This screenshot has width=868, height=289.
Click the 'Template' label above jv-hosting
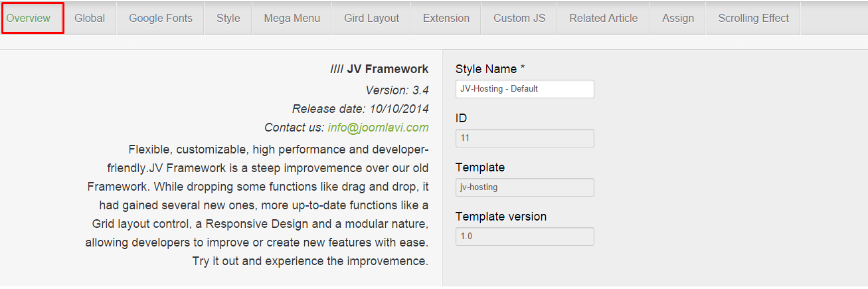pos(480,167)
